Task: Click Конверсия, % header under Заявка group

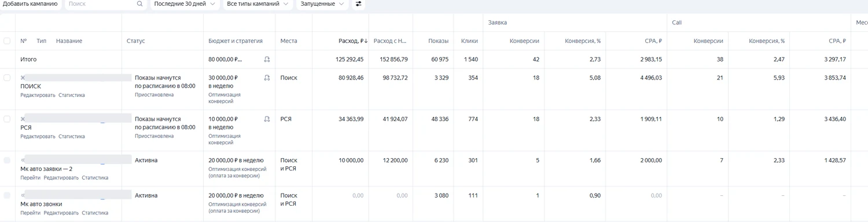Action: coord(583,41)
